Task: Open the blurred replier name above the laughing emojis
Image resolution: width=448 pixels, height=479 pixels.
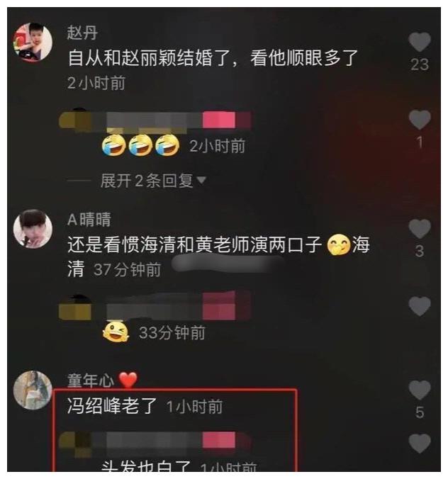Action: [155, 120]
